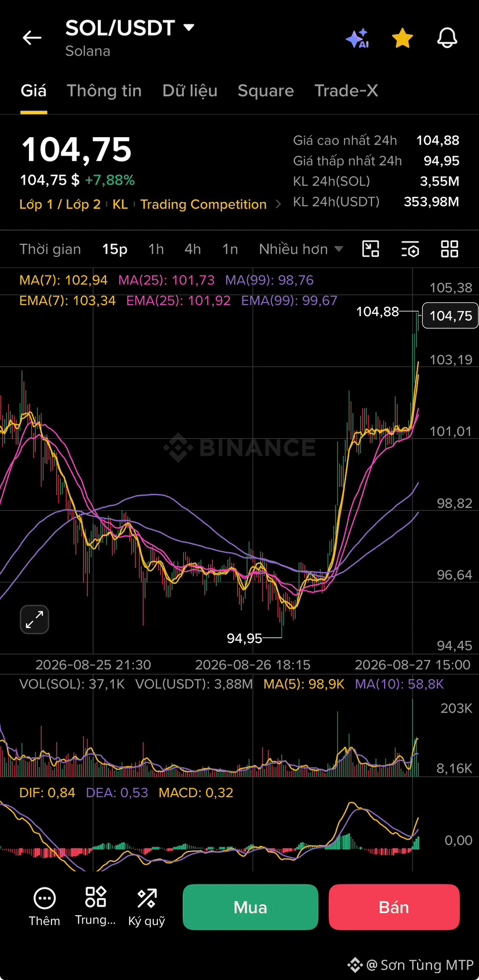Select Thời gian line chart option
Image resolution: width=479 pixels, height=980 pixels.
tap(50, 249)
